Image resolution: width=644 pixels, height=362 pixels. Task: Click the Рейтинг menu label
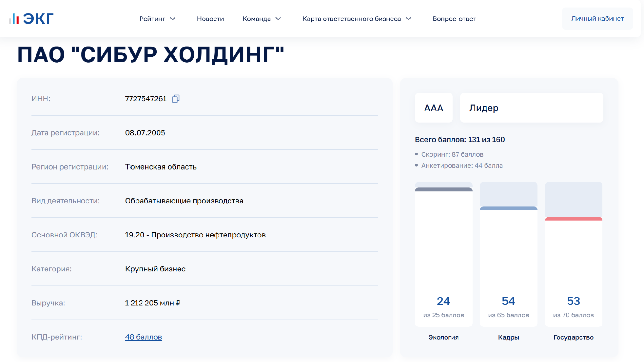click(x=152, y=19)
